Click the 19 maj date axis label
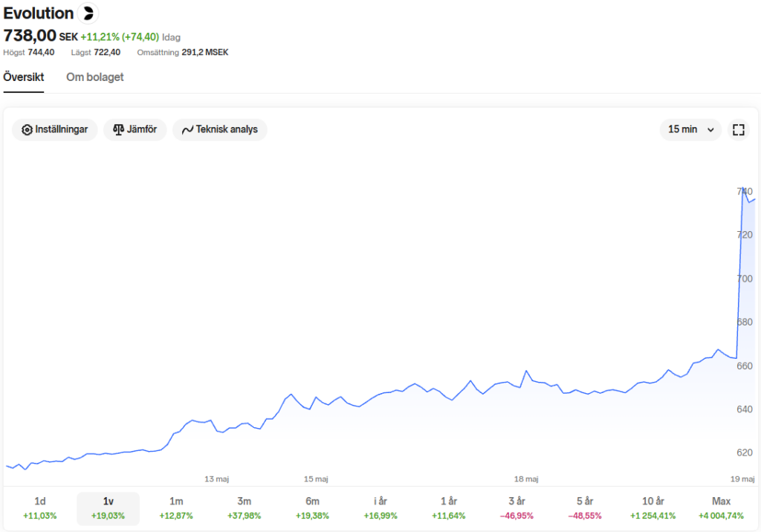Image resolution: width=761 pixels, height=532 pixels. point(742,479)
